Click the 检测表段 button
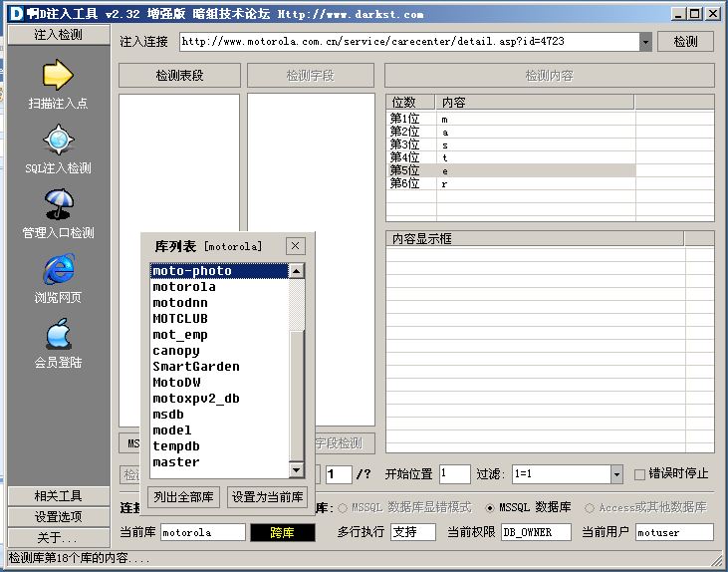The width and height of the screenshot is (728, 572). [x=179, y=76]
